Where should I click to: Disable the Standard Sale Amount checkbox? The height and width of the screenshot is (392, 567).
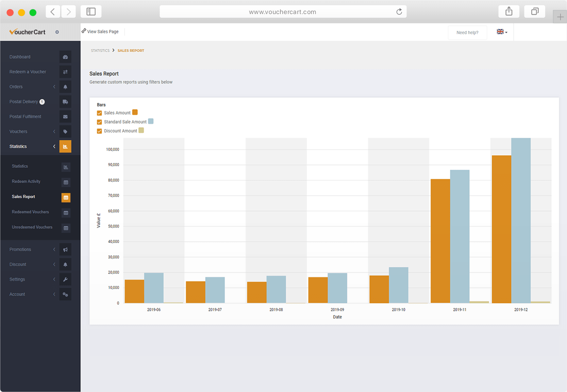(x=99, y=122)
